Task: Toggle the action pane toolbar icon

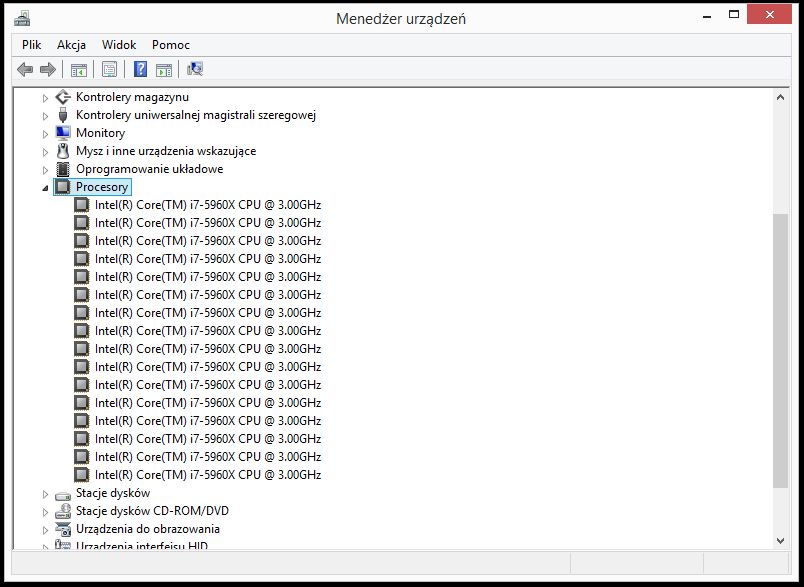Action: coord(164,69)
